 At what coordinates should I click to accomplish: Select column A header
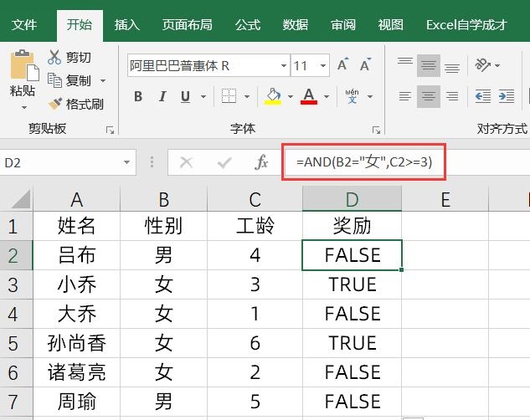77,199
